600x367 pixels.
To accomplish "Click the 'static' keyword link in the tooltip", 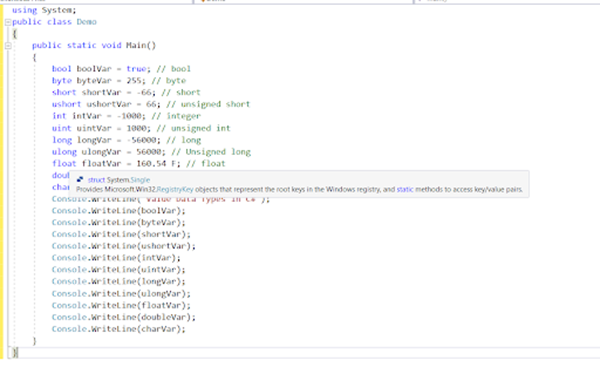I will (x=405, y=189).
